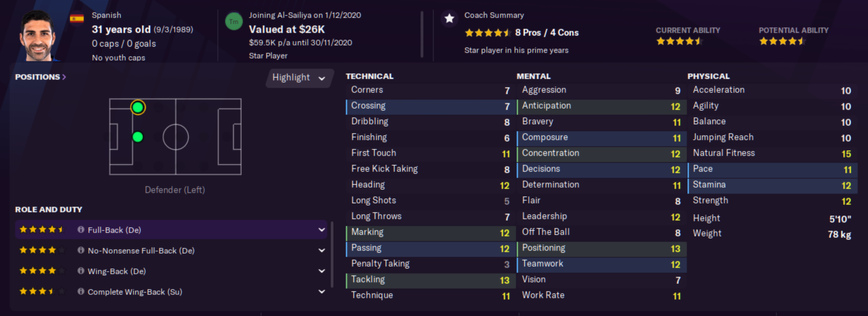Expand the Complete Wing-Back (Su) chevron
This screenshot has height=316, width=868.
point(322,292)
